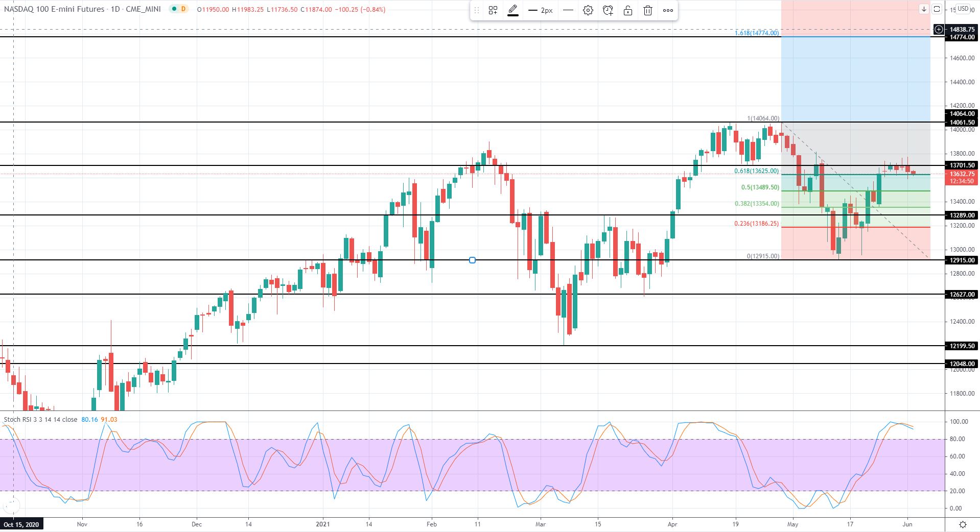Toggle the maximize chart icon
The height and width of the screenshot is (532, 980).
click(937, 9)
